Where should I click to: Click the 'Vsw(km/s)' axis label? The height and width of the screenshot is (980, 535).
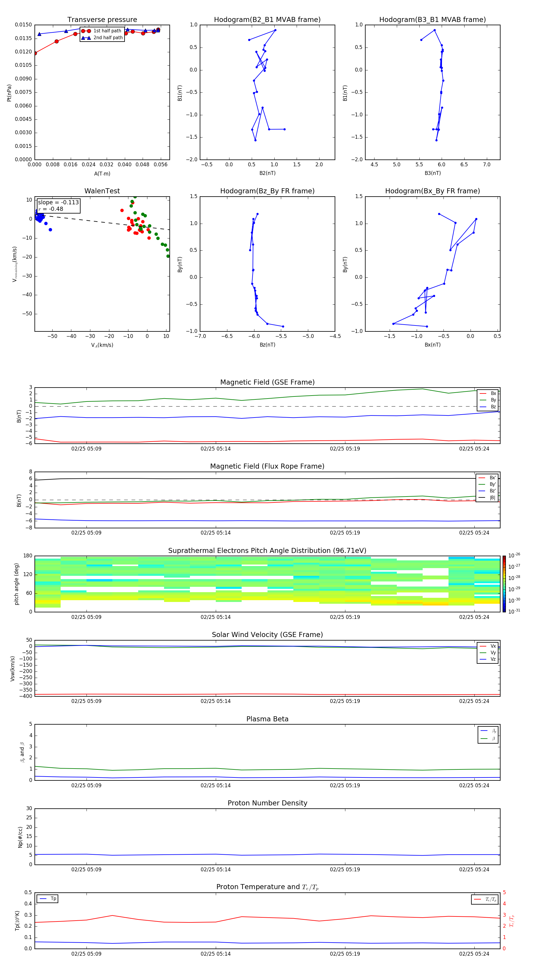pos(12,668)
